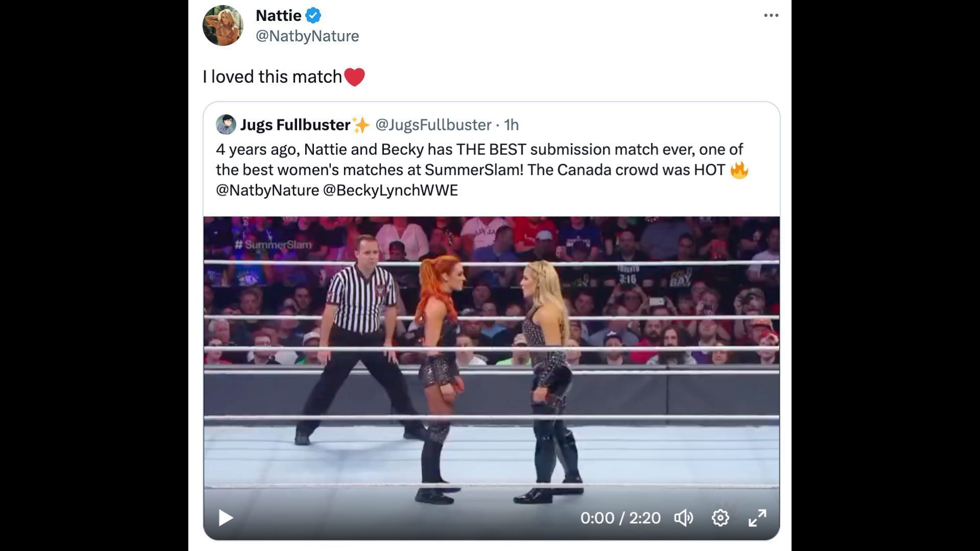Viewport: 980px width, 551px height.
Task: Click the video time display 0:00 / 2:20
Action: point(620,518)
